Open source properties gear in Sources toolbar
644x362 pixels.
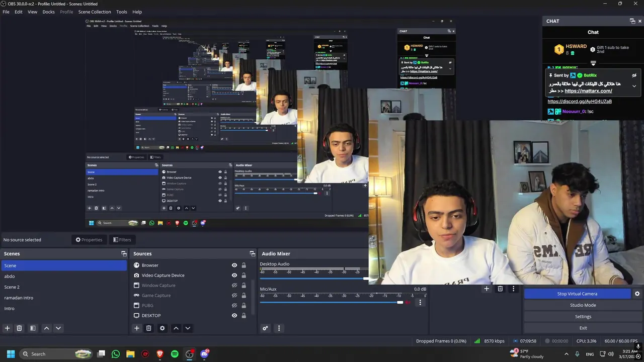[x=162, y=328]
